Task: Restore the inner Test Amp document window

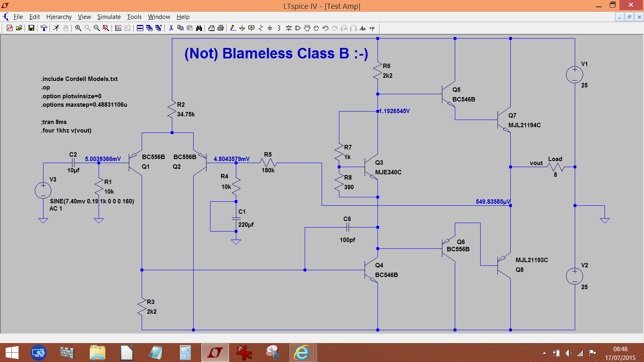Action: point(630,17)
